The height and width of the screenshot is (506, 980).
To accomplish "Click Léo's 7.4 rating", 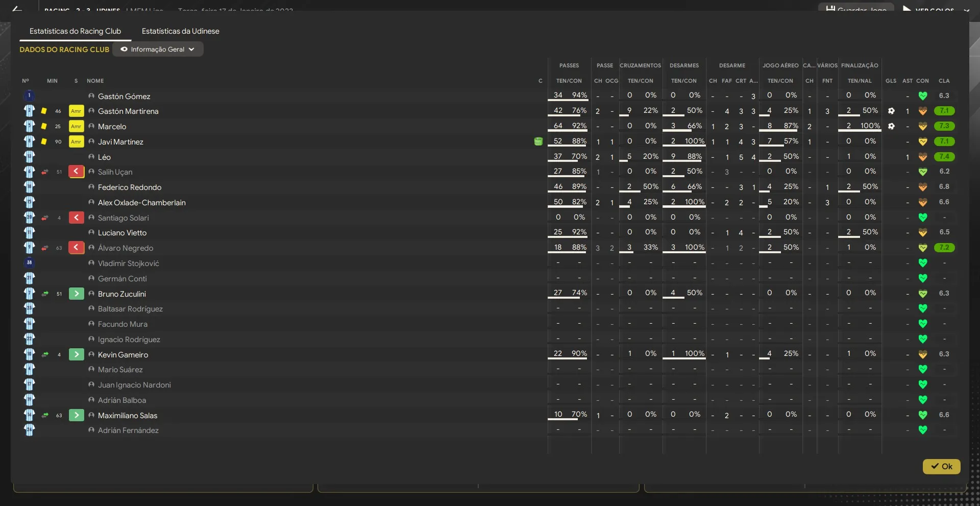I will pos(944,157).
